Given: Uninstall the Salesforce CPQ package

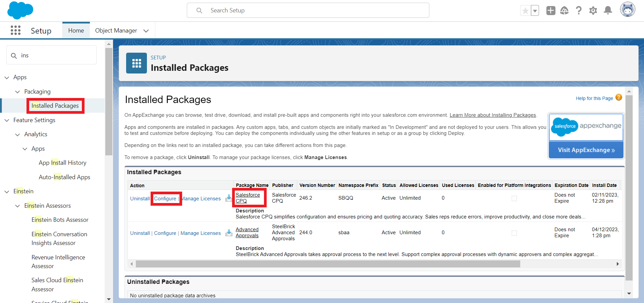Looking at the screenshot, I should coord(140,199).
